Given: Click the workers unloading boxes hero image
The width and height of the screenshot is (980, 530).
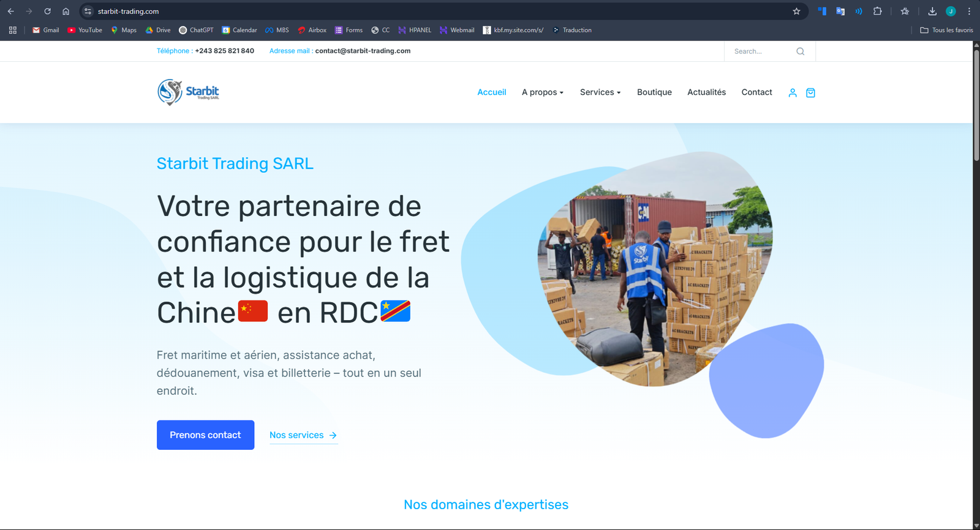Looking at the screenshot, I should pos(654,269).
